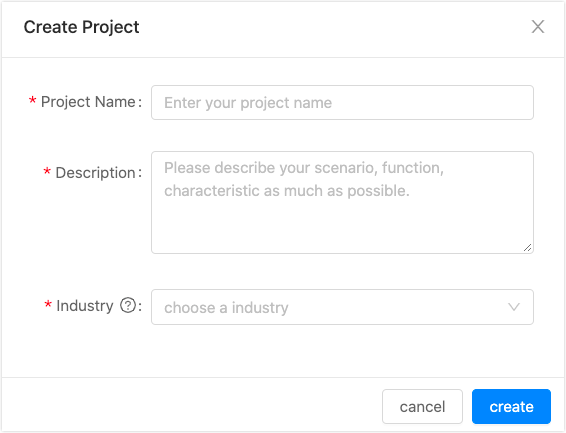Click the Industry help question mark icon
566x433 pixels.
pyautogui.click(x=128, y=306)
